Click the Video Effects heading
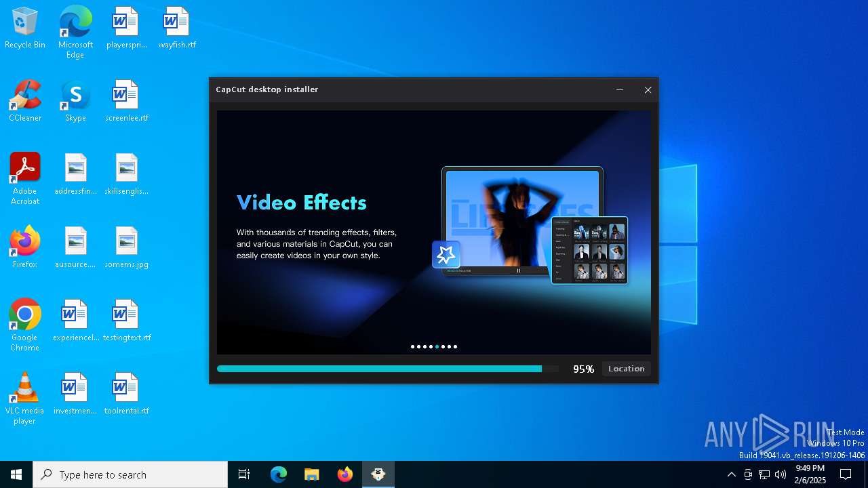868x488 pixels. (x=302, y=203)
